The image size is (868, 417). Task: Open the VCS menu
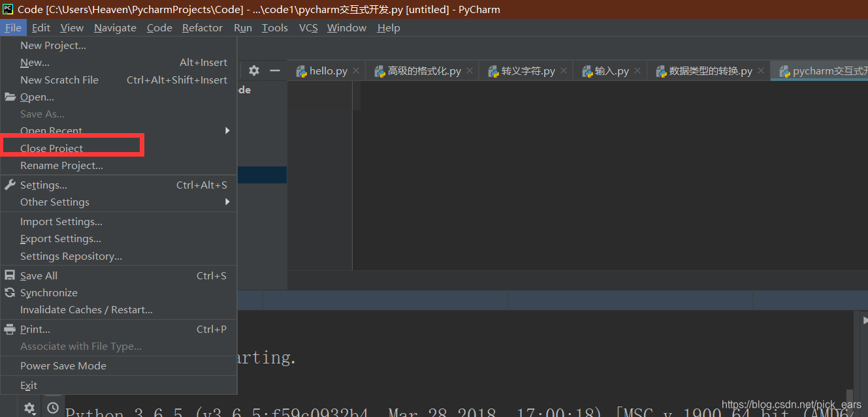click(308, 27)
